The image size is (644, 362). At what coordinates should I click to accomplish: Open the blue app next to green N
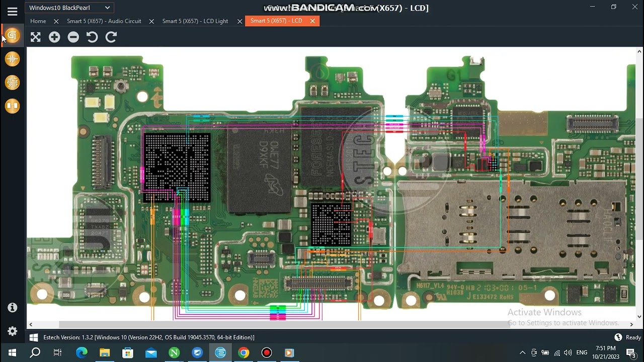197,352
